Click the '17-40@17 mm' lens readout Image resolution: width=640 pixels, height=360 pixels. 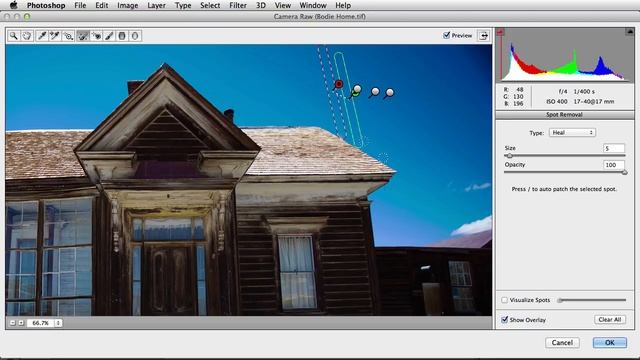(593, 101)
